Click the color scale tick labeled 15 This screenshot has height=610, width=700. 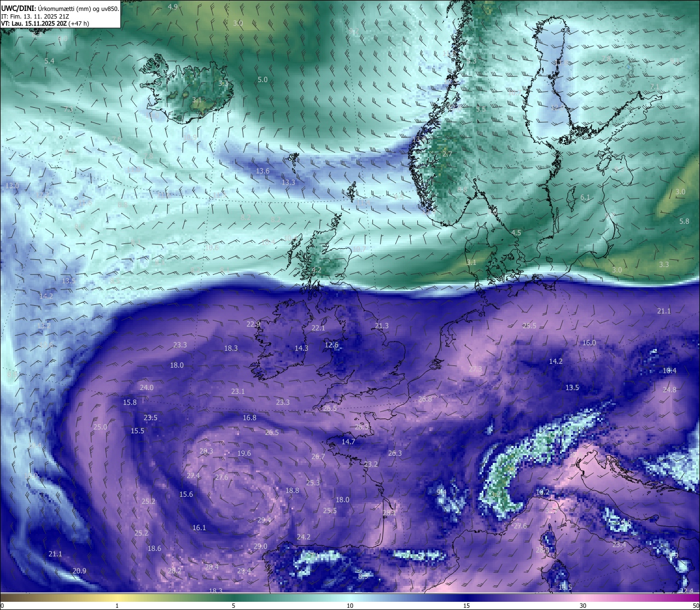(466, 606)
